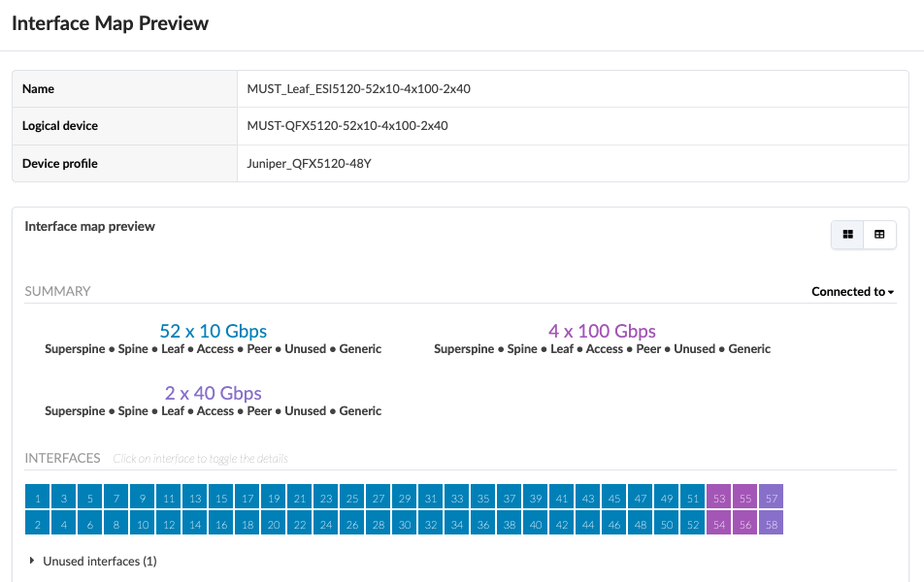Select interface port 2
This screenshot has width=924, height=582.
(x=38, y=523)
